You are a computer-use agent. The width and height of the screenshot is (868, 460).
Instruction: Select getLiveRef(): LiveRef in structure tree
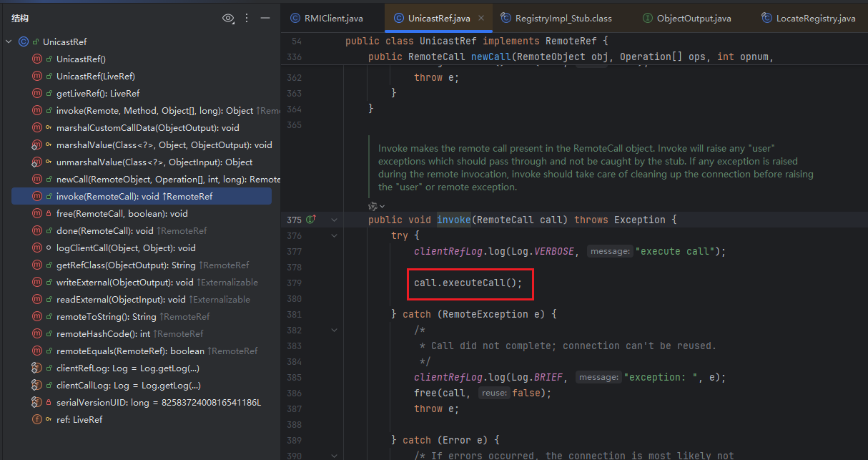coord(97,94)
